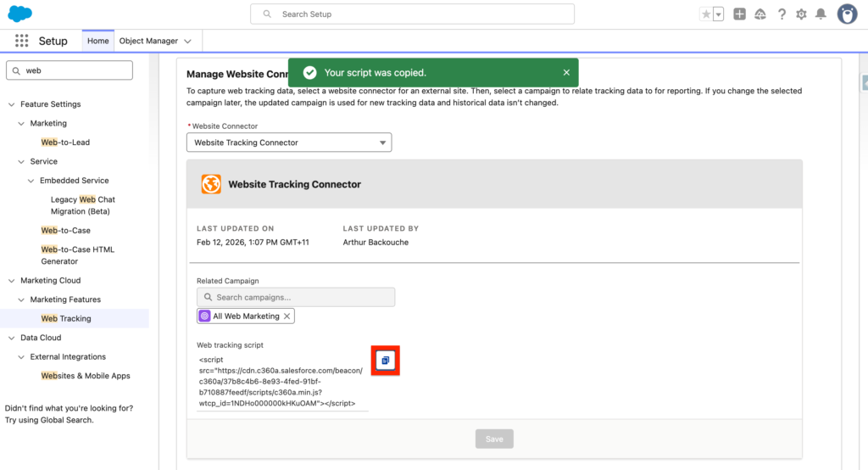Open the App Launcher grid icon
This screenshot has width=868, height=470.
22,41
